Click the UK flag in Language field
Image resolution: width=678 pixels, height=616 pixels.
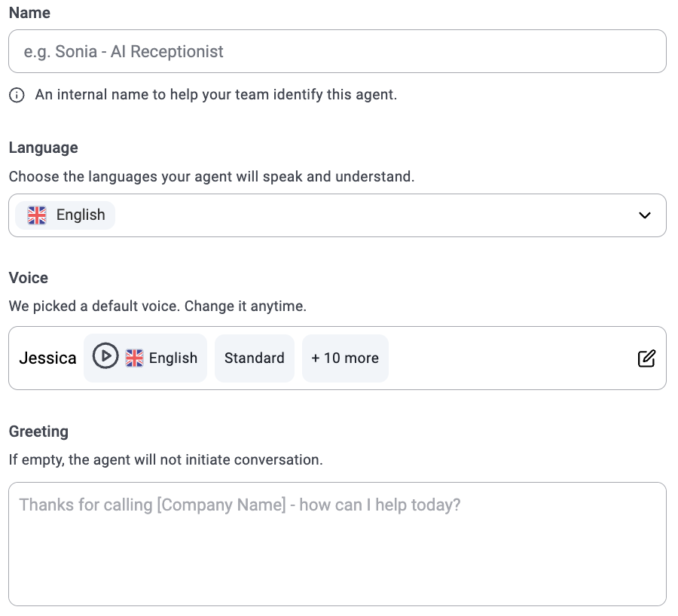coord(37,215)
